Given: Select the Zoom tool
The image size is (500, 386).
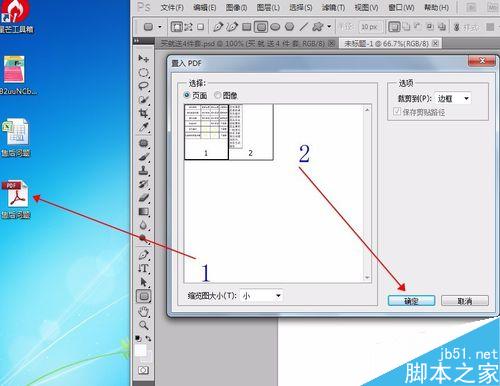Looking at the screenshot, I should click(x=143, y=325).
